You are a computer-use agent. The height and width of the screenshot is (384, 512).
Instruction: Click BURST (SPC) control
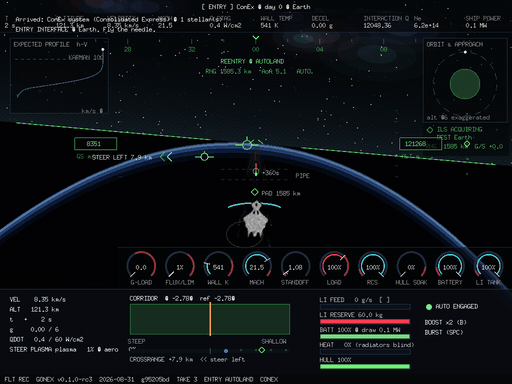[444, 332]
